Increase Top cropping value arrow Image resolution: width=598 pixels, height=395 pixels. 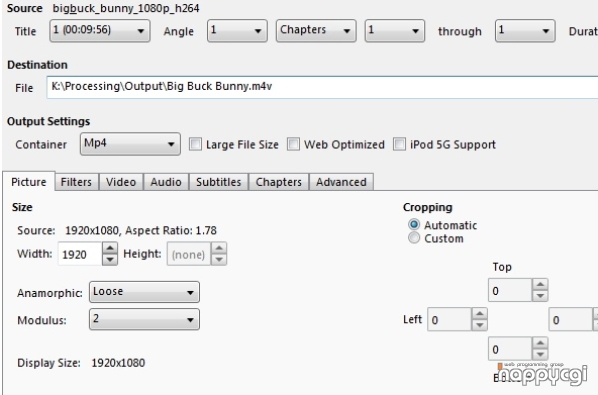(x=540, y=285)
